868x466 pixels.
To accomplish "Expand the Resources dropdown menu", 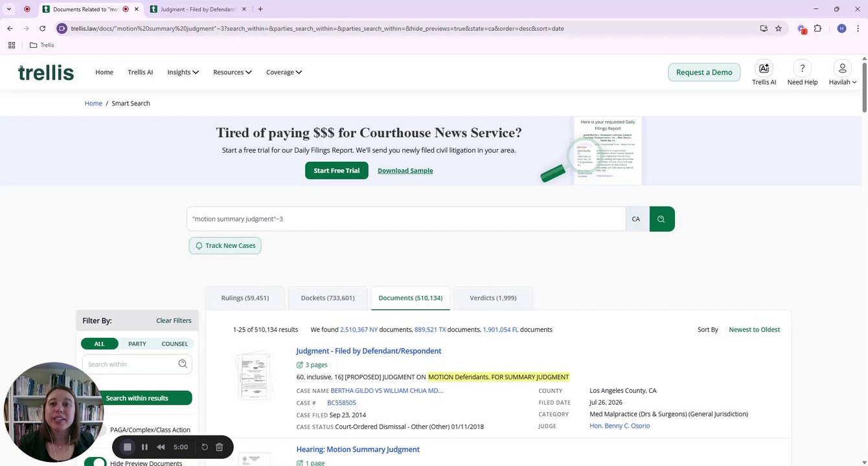I will point(232,72).
